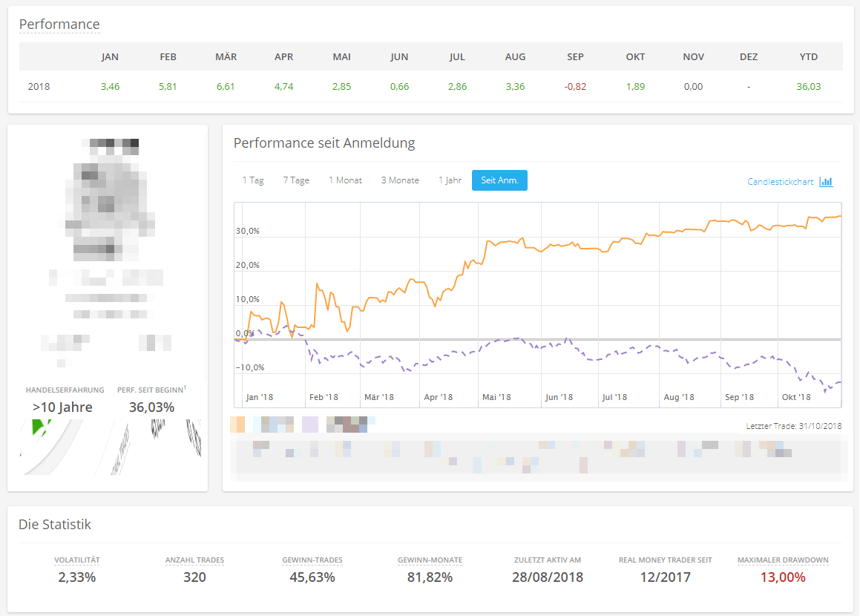Viewport: 860px width, 616px height.
Task: Click the Letzter Trade: 31/10/2018 text
Action: coord(794,426)
